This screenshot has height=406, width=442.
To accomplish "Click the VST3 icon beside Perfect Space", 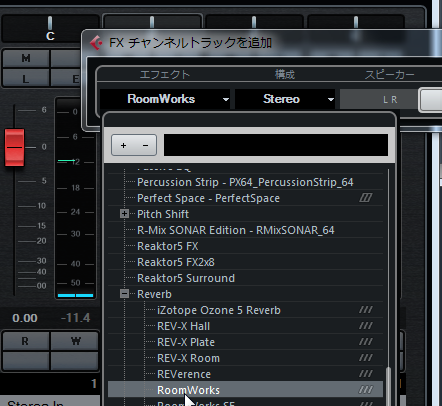I will [366, 198].
